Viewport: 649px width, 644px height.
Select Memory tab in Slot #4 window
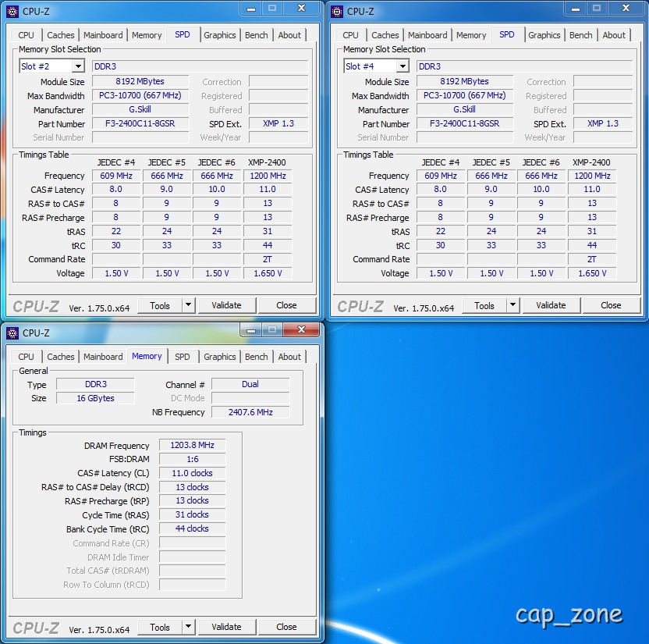(x=471, y=35)
